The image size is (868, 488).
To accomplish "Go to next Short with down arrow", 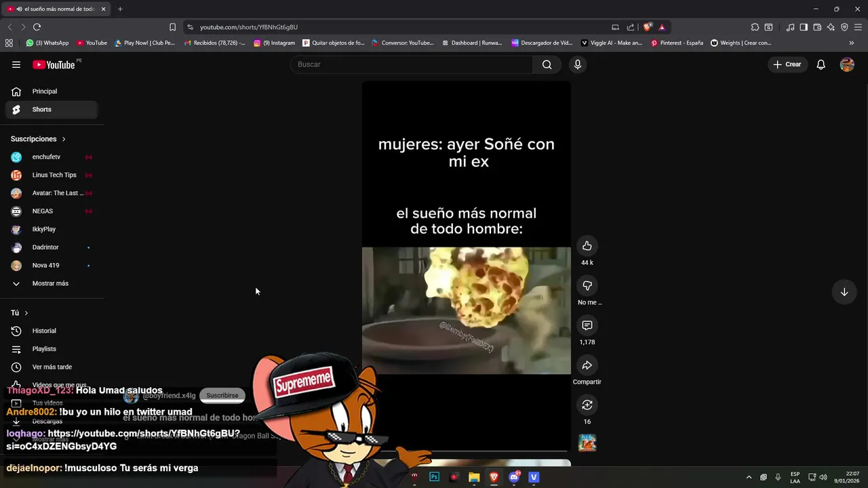I will point(844,292).
